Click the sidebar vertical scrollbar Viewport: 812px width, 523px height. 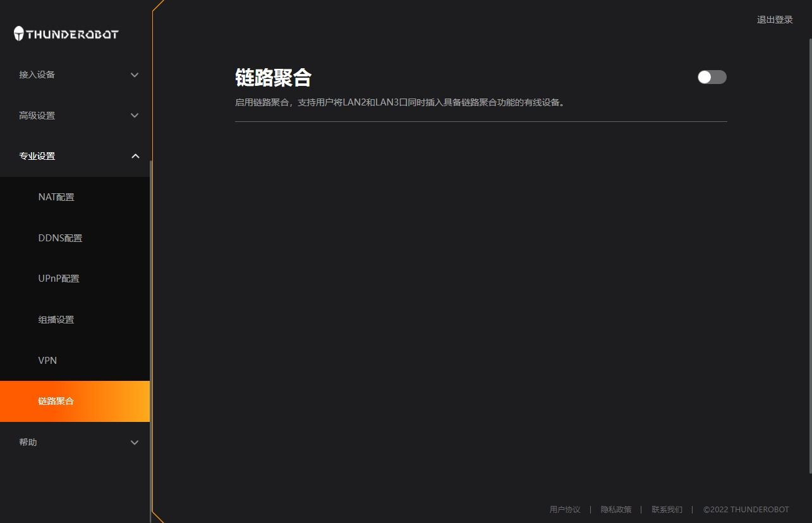tap(151, 341)
